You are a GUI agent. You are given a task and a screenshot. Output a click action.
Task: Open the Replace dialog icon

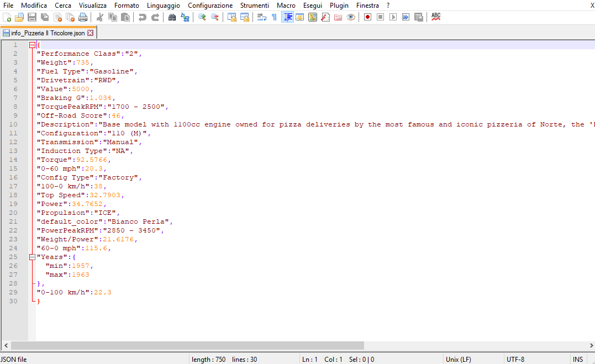tap(185, 17)
